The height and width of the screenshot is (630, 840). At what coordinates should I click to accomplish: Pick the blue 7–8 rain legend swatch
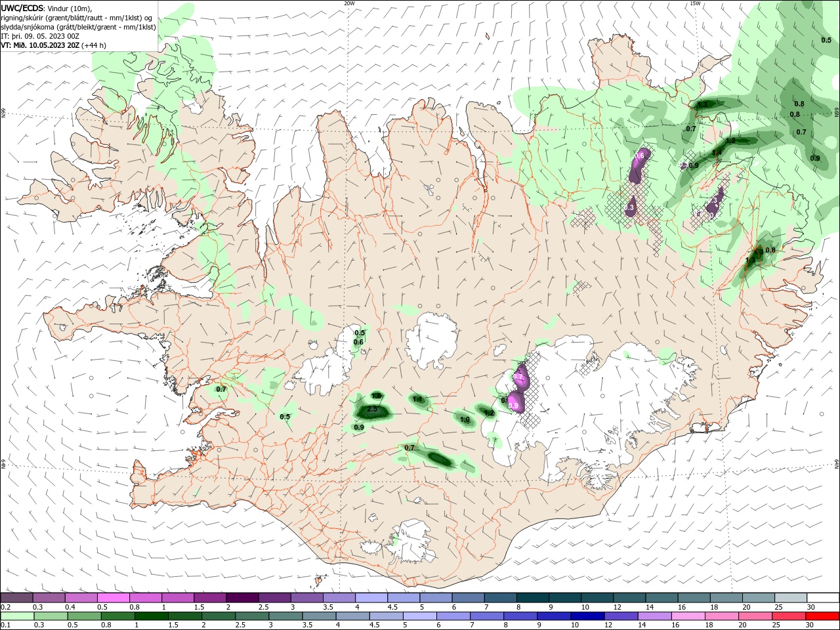point(487,616)
